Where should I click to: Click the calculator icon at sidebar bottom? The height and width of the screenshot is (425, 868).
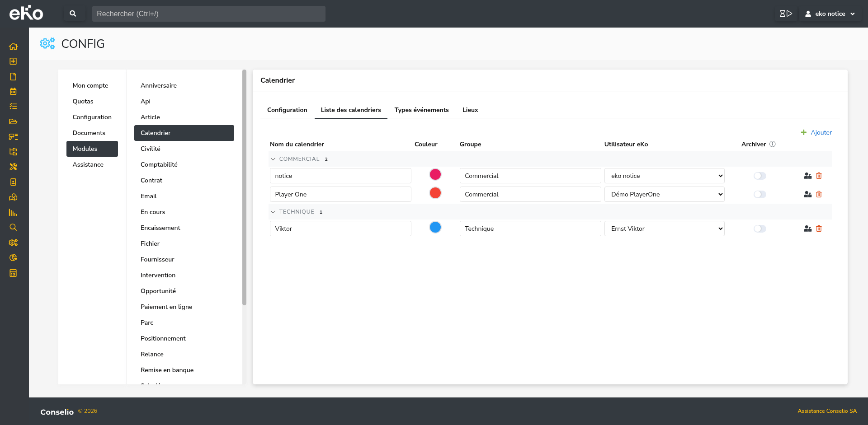click(x=13, y=273)
